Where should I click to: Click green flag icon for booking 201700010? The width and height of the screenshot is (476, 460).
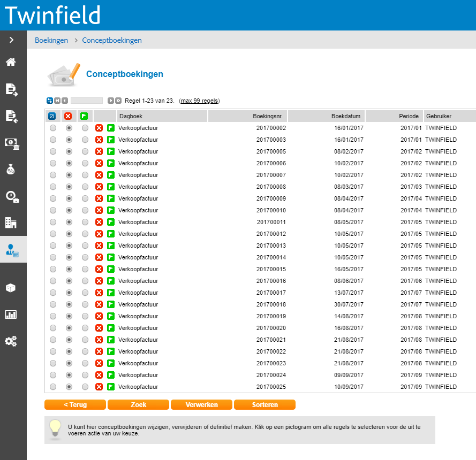(111, 210)
